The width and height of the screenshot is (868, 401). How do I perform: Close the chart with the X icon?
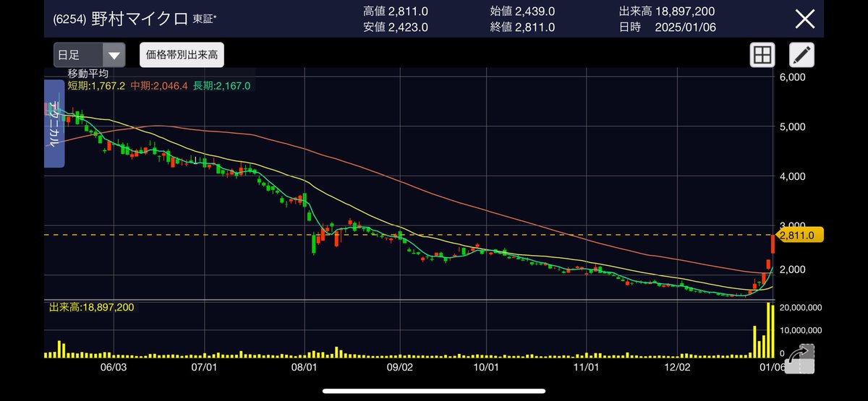tap(805, 19)
